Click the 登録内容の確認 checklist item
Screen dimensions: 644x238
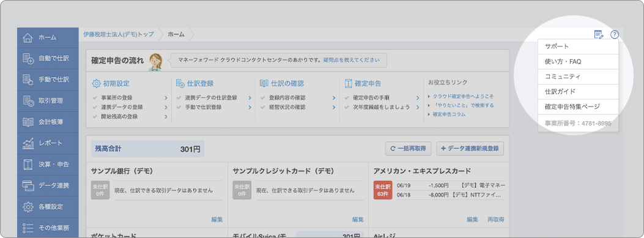(x=287, y=98)
